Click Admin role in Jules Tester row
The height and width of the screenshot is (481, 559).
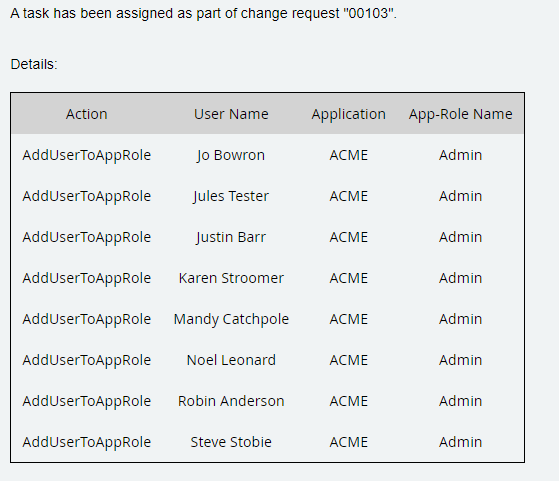click(460, 196)
